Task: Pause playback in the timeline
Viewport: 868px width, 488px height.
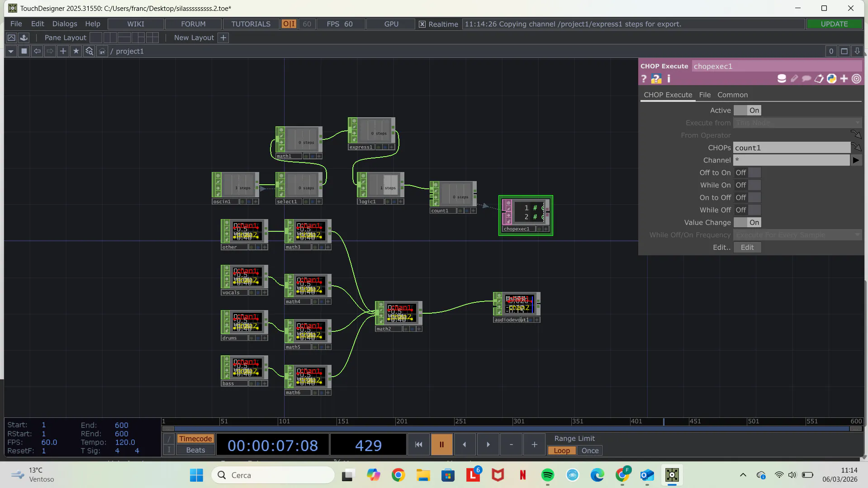Action: click(441, 445)
